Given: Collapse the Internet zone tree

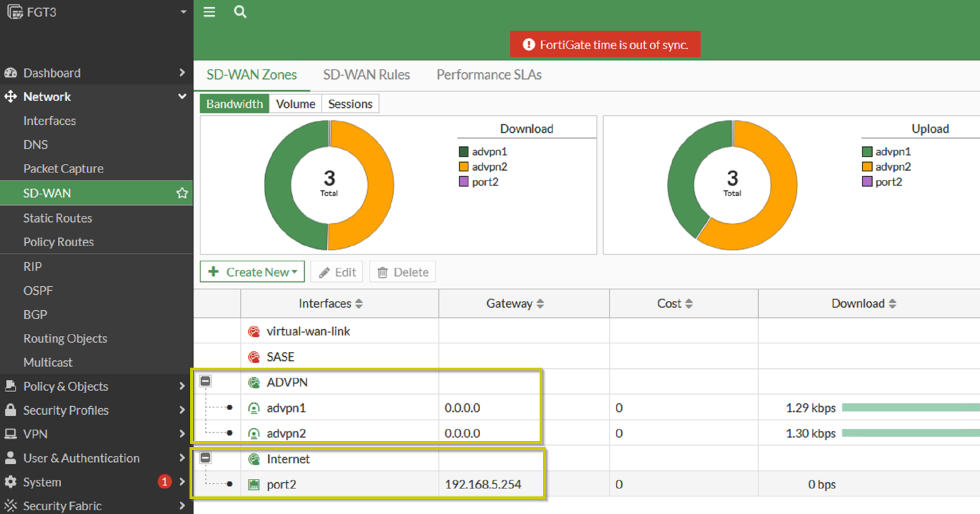Looking at the screenshot, I should (206, 458).
